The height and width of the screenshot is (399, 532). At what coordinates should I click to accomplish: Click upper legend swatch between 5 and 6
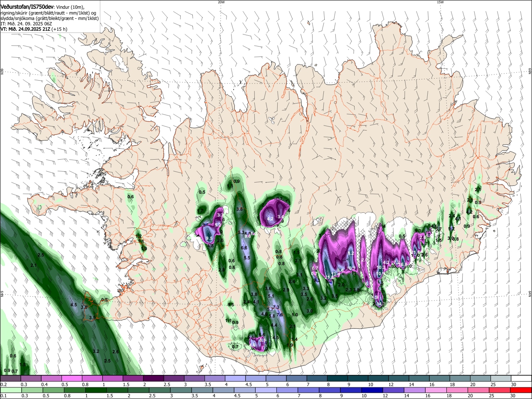coord(276,379)
